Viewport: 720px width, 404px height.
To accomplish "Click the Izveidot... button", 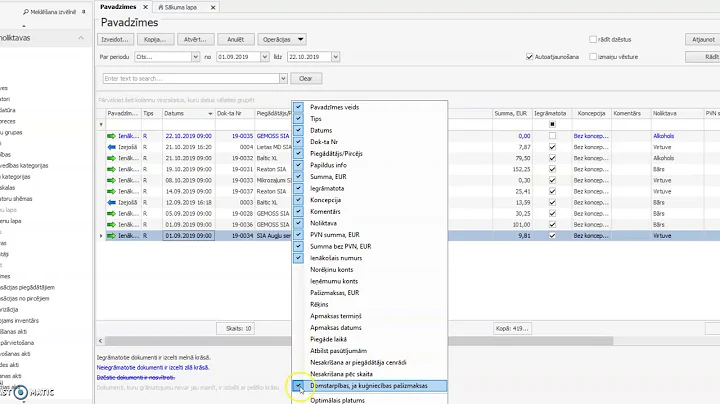I will point(115,39).
